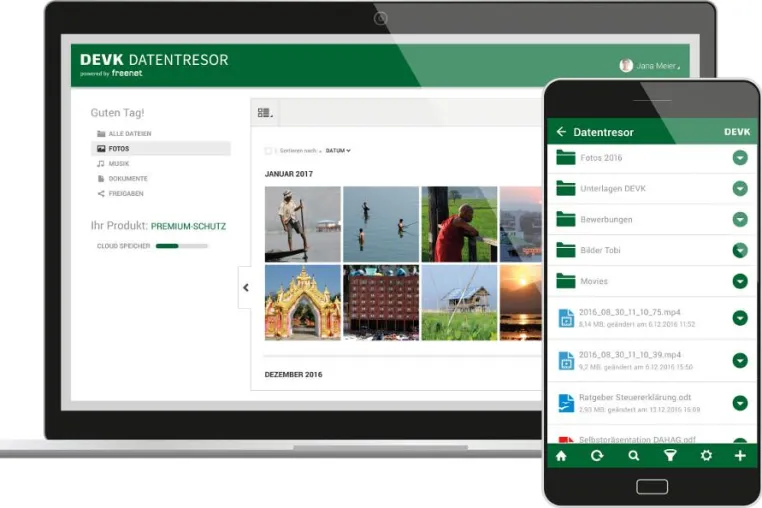Viewport: 762px width, 508px height.
Task: Tap the plus add icon on phone
Action: coord(740,455)
